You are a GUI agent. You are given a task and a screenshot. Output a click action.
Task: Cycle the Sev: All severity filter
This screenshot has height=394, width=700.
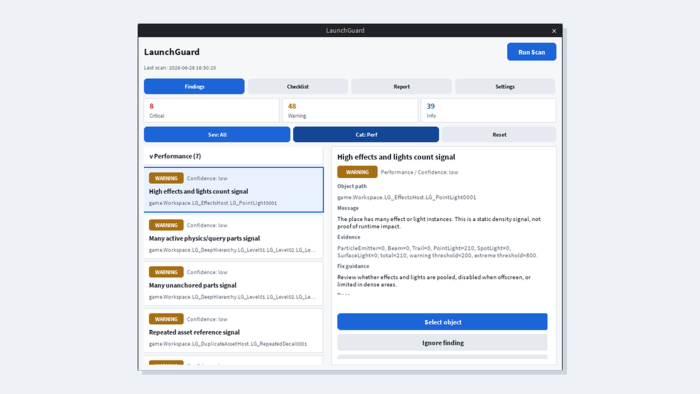coord(217,134)
